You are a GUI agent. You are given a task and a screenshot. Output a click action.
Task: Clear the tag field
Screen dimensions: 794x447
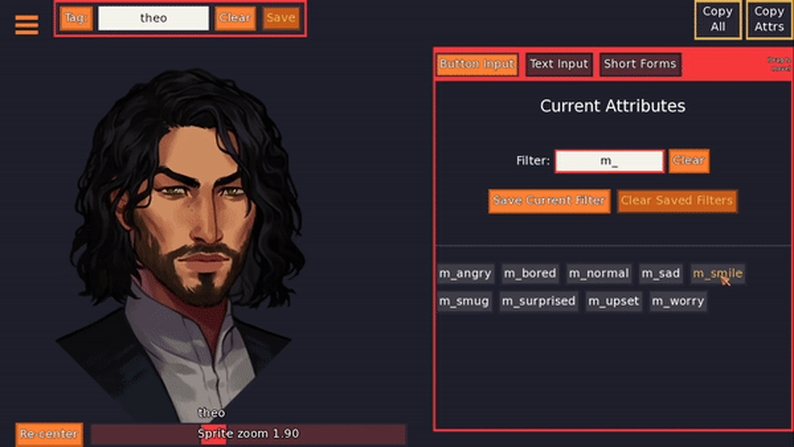(235, 18)
